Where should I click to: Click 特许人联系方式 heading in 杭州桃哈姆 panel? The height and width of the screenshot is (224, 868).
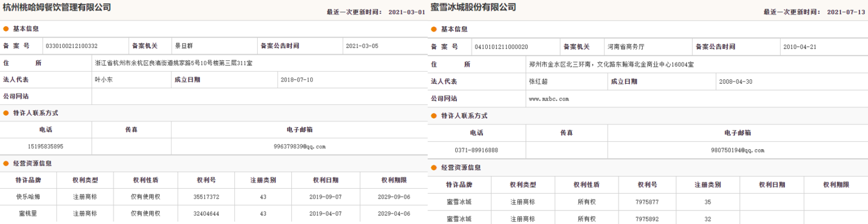point(35,113)
